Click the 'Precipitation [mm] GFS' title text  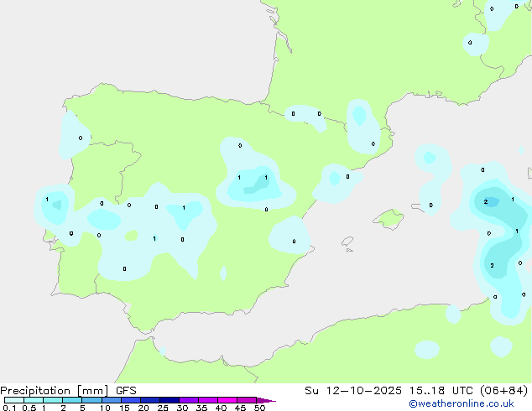(x=68, y=391)
